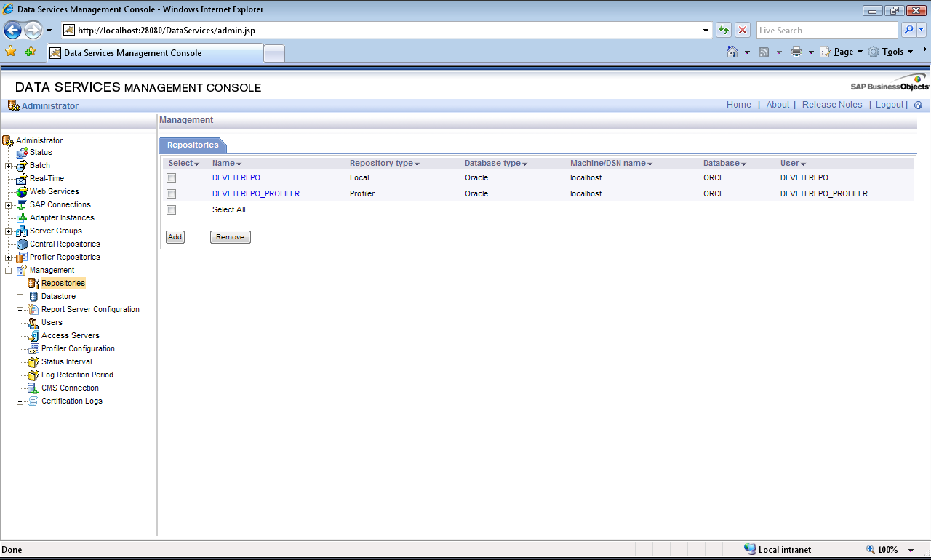
Task: Click the Logout link
Action: 890,105
